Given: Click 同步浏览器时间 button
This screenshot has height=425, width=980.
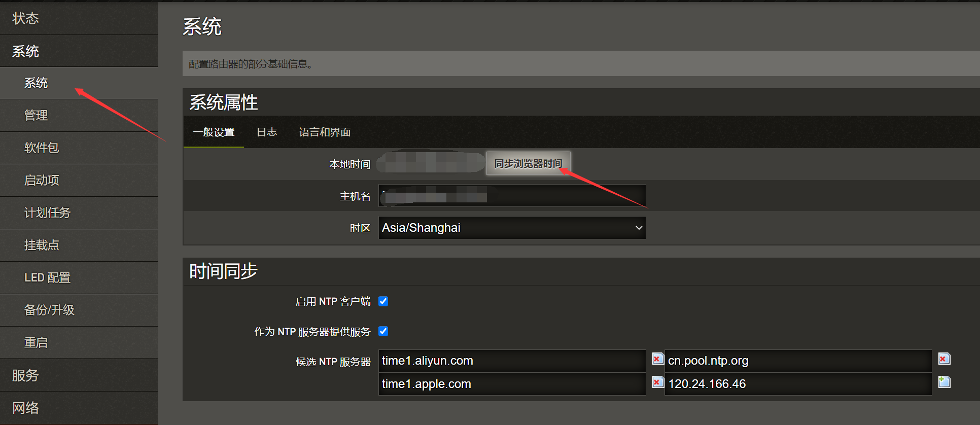Looking at the screenshot, I should 528,163.
